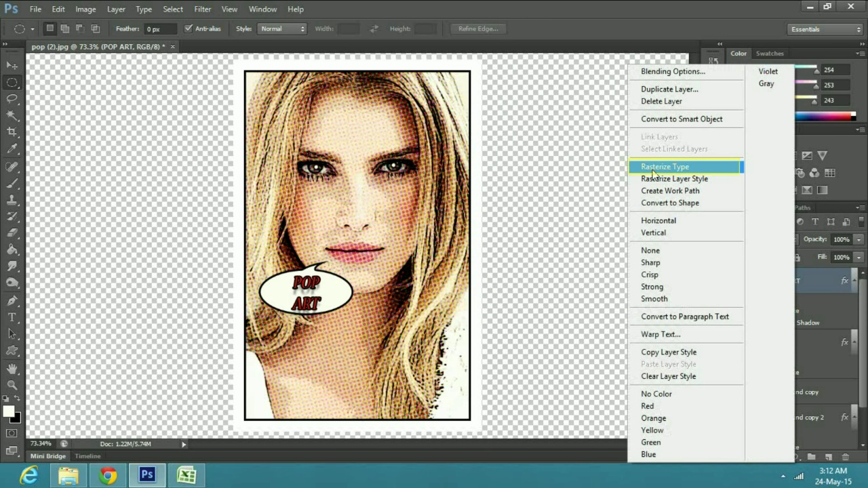Select the Hand tool
868x488 pixels.
12,369
